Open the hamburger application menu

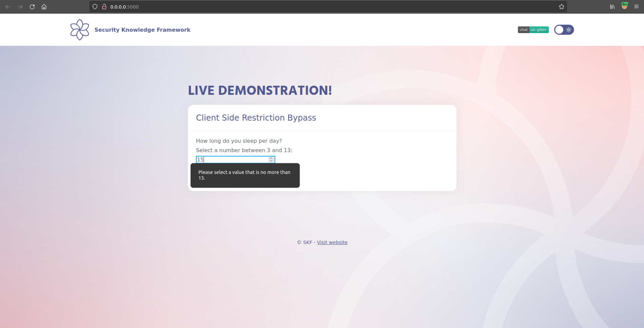click(x=637, y=7)
